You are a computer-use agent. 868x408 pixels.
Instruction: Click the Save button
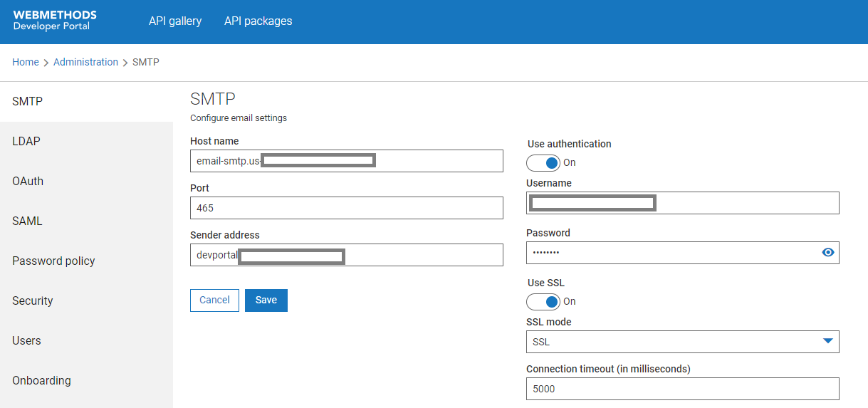tap(266, 300)
